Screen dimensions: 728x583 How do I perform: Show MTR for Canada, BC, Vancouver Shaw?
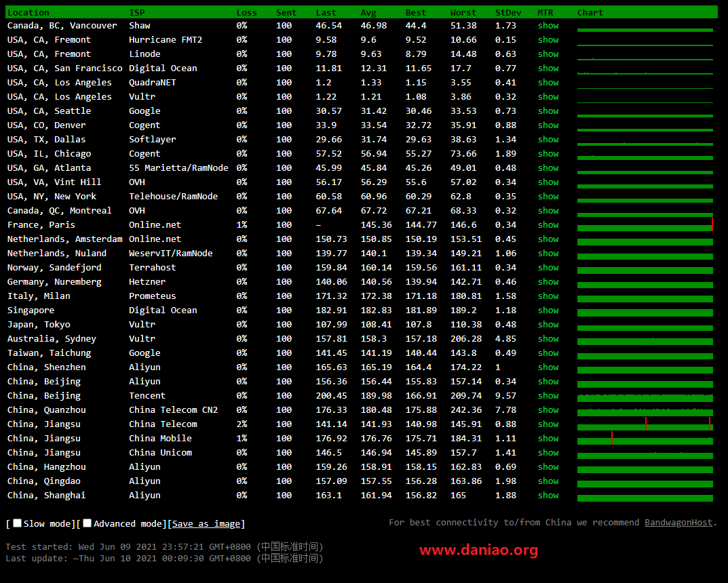point(548,26)
